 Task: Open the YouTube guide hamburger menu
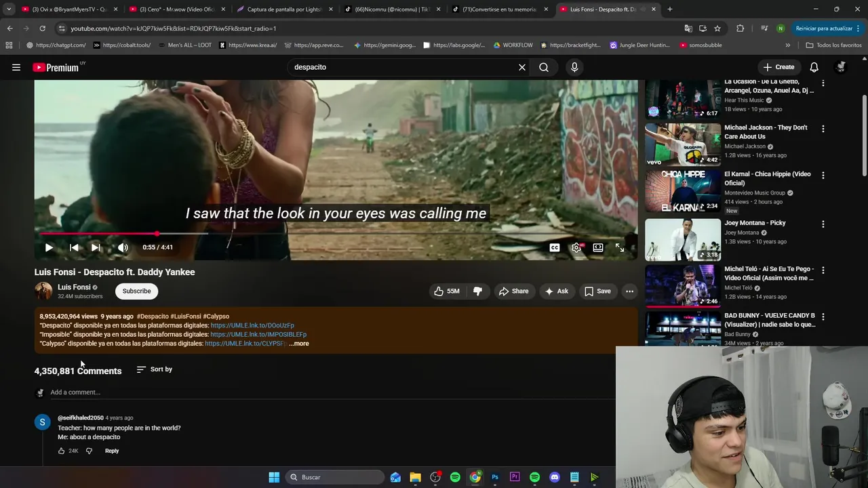click(16, 67)
